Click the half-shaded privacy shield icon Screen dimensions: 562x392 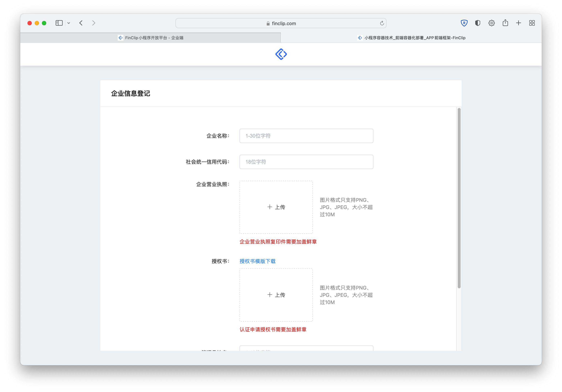click(x=478, y=23)
